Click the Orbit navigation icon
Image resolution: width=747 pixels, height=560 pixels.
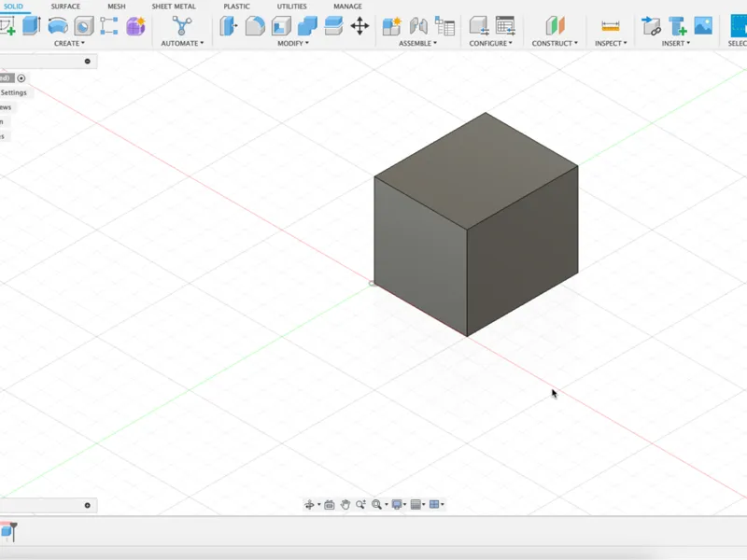click(309, 504)
